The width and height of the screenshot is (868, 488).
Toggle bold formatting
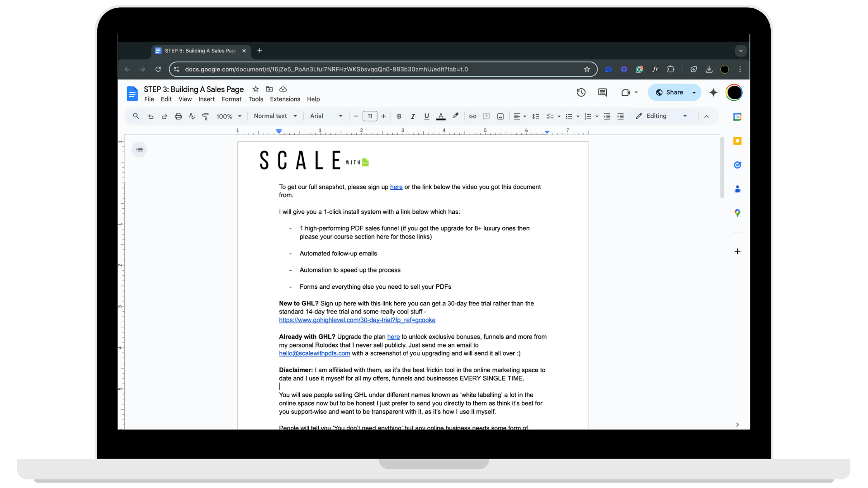point(399,117)
